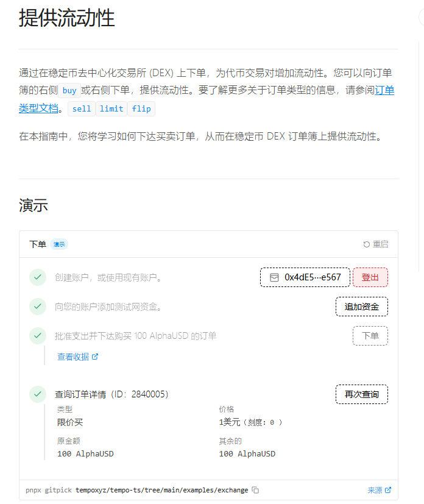Click the 重启 reset text
Screen dimensions: 424x504
pyautogui.click(x=380, y=244)
